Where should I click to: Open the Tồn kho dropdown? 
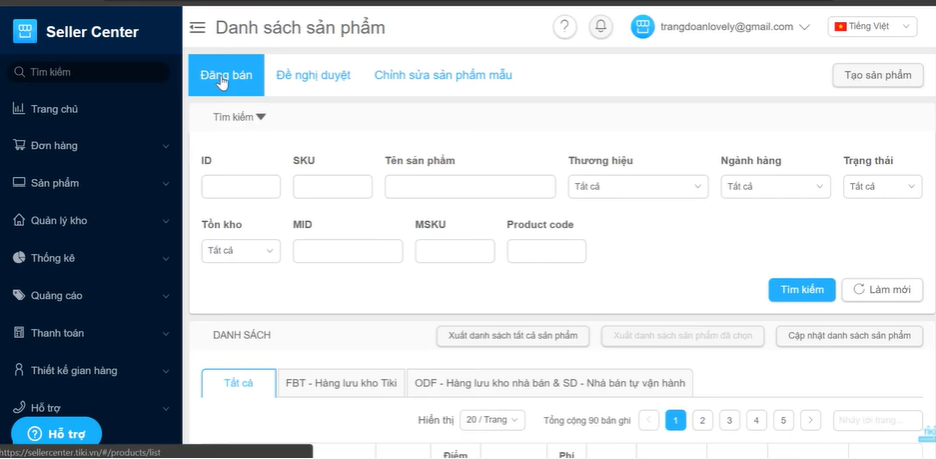pyautogui.click(x=241, y=251)
